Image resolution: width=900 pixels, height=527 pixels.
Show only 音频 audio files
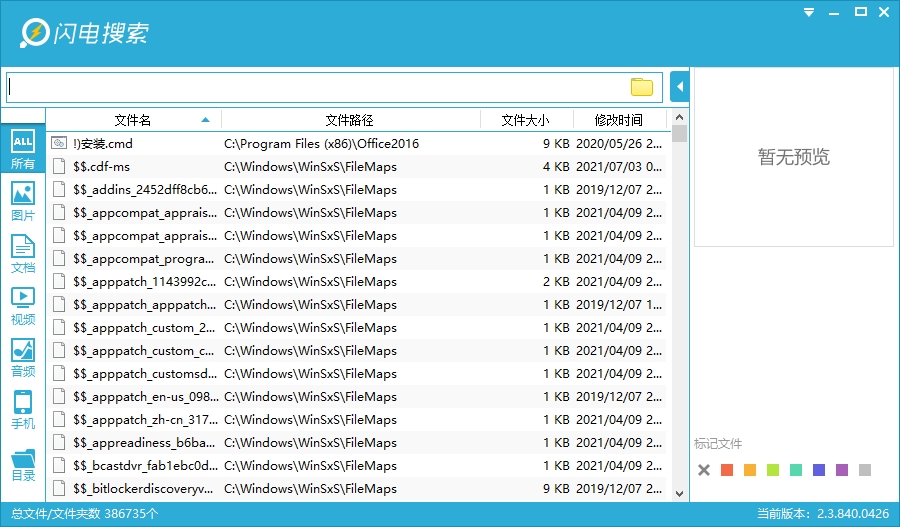[x=22, y=358]
